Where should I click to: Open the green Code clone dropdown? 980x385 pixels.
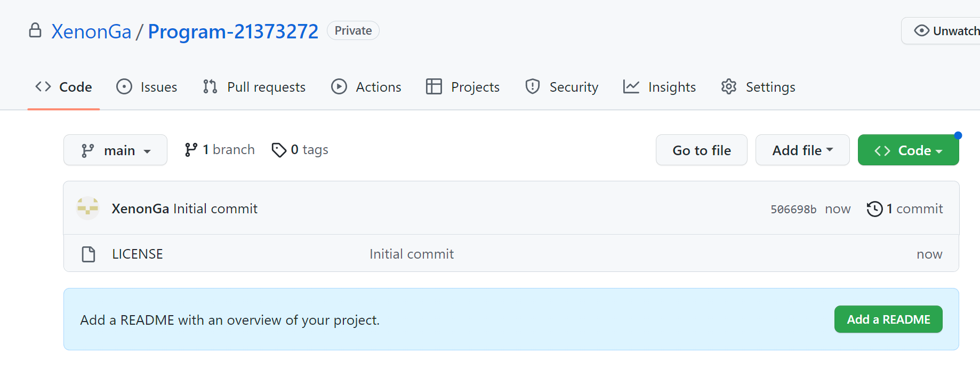click(x=909, y=150)
